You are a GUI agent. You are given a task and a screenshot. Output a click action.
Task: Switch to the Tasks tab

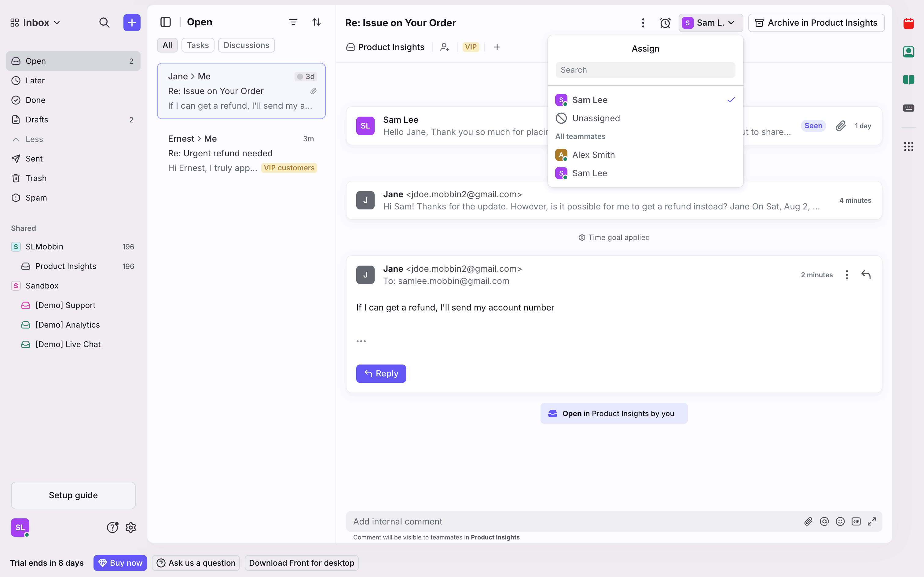198,45
